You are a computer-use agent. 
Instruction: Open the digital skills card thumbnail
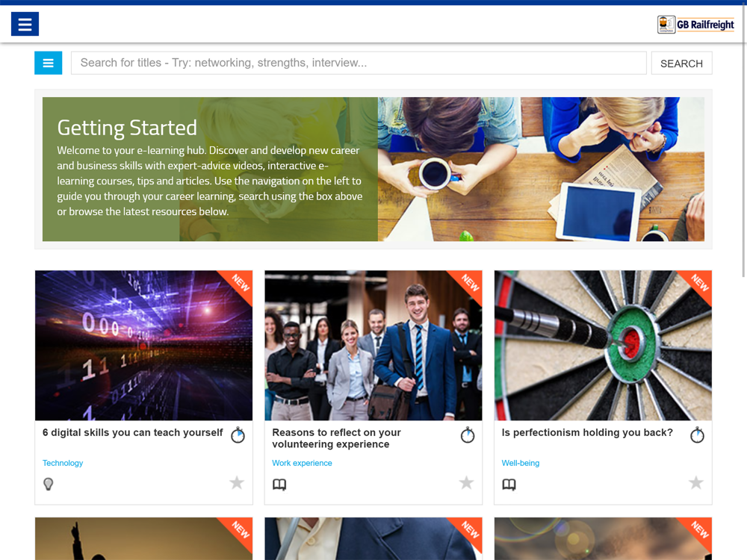point(144,345)
